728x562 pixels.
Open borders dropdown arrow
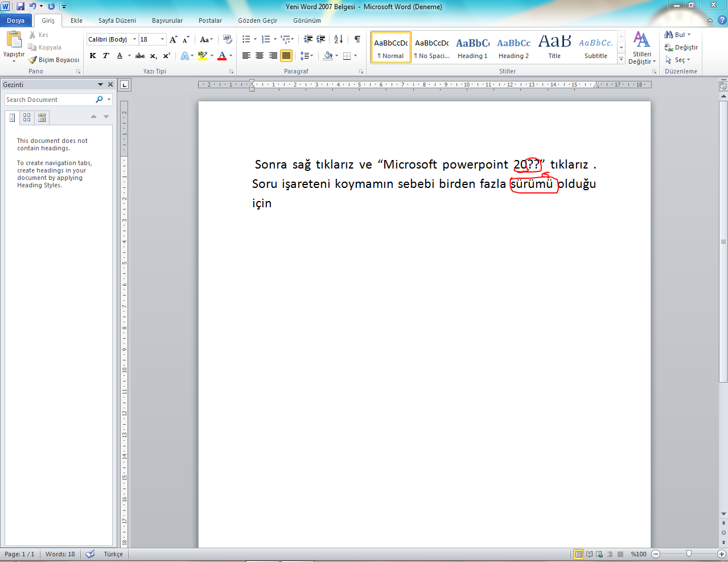coord(356,56)
